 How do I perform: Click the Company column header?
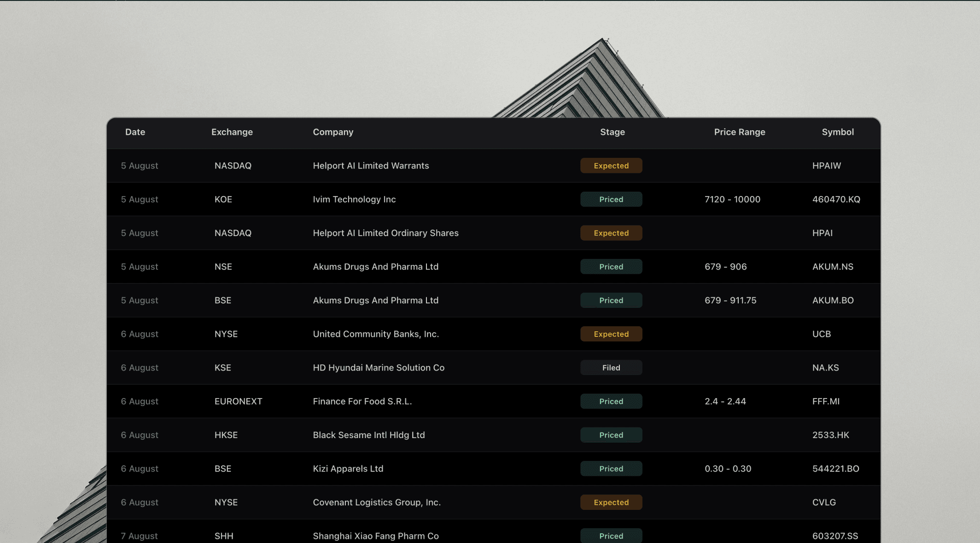pos(333,132)
